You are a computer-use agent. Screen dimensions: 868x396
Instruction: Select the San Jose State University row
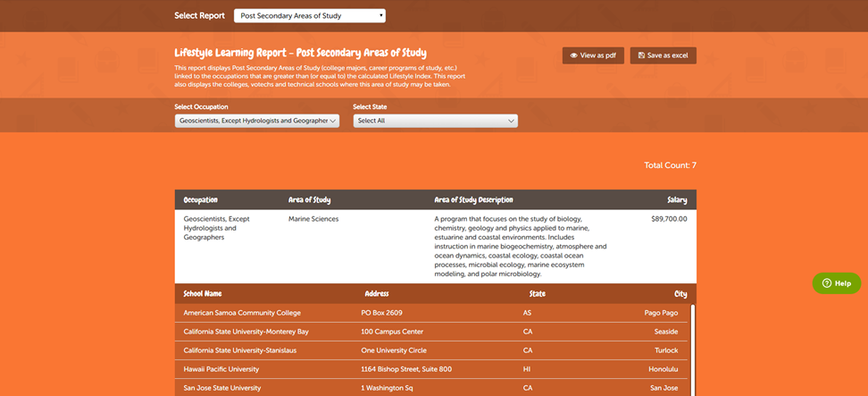(x=222, y=388)
